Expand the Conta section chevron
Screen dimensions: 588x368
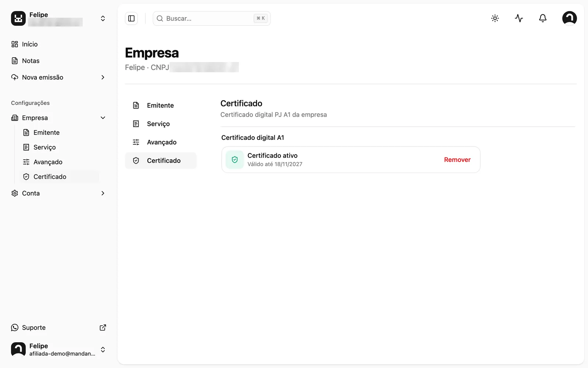103,193
